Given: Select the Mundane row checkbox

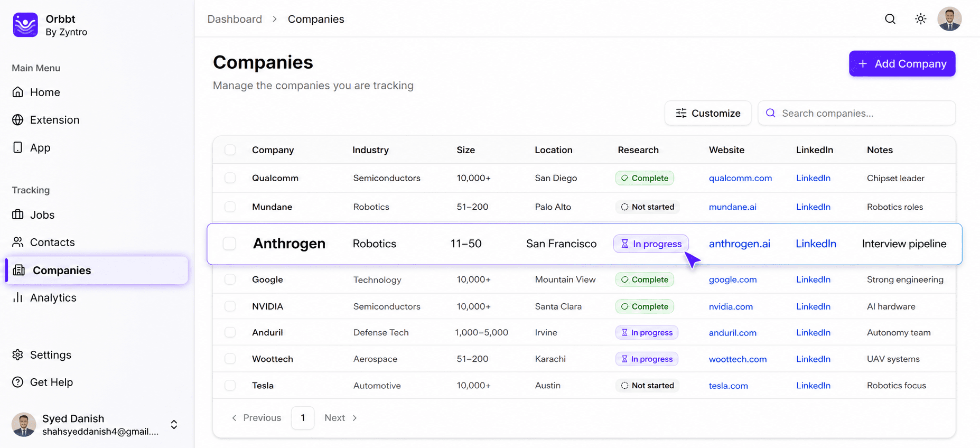Looking at the screenshot, I should click(x=230, y=207).
